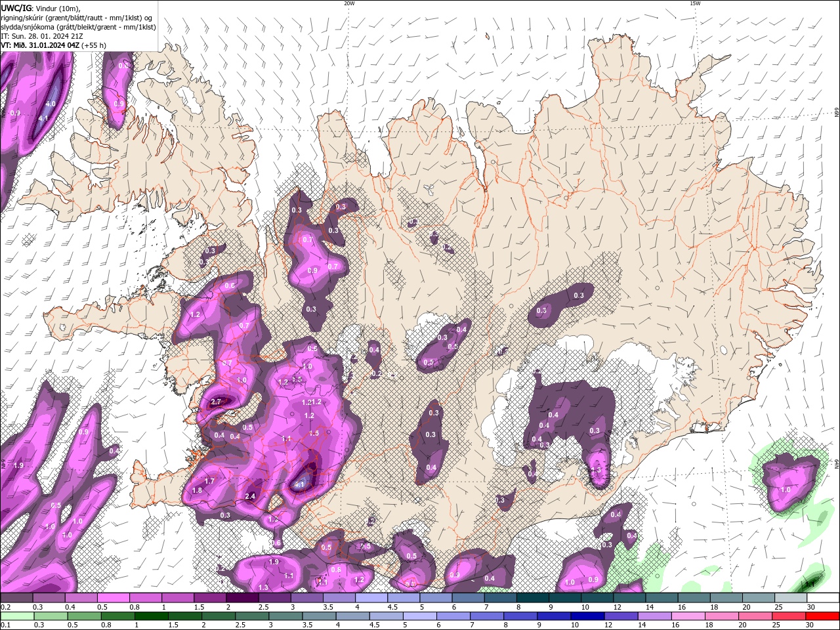
Task: Click the 4.0 precipitation value in the northwest
Action: pyautogui.click(x=50, y=104)
